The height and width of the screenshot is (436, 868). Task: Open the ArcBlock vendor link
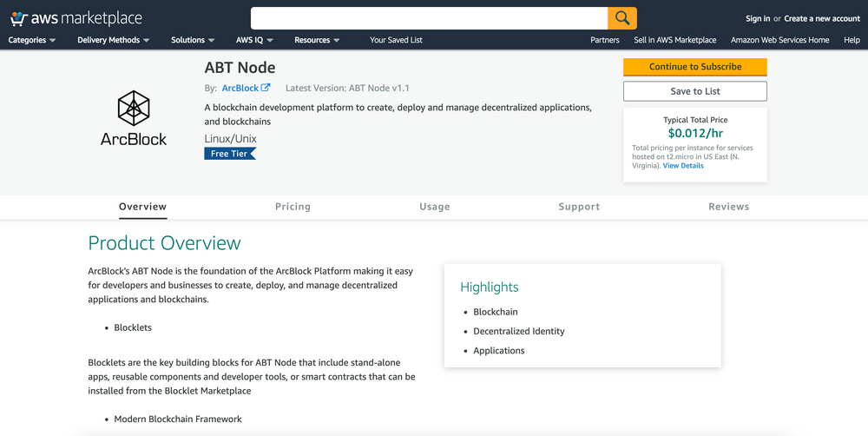[x=240, y=88]
